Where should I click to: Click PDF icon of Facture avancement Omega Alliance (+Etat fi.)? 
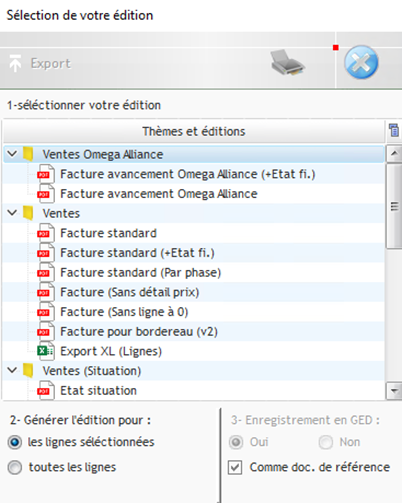point(46,174)
